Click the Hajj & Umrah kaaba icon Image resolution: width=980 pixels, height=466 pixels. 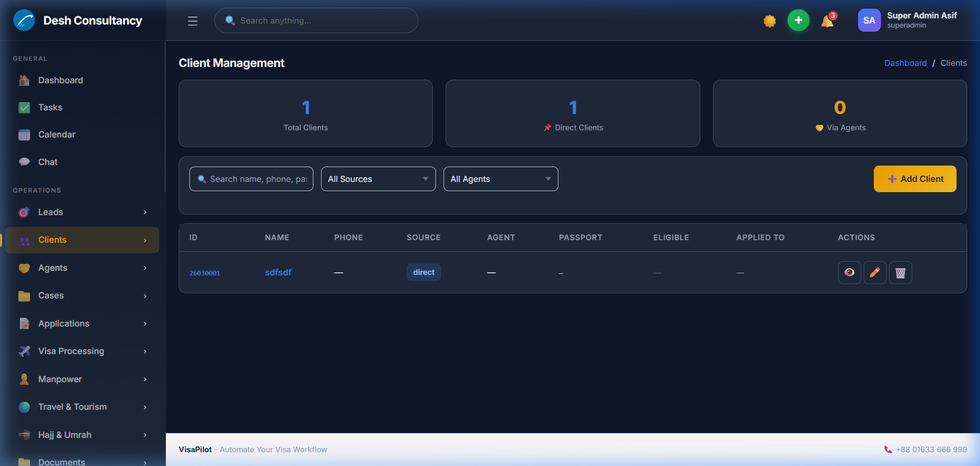point(24,435)
